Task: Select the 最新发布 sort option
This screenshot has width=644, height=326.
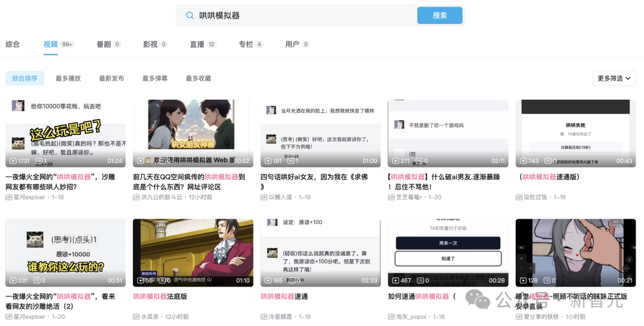Action: [x=112, y=78]
